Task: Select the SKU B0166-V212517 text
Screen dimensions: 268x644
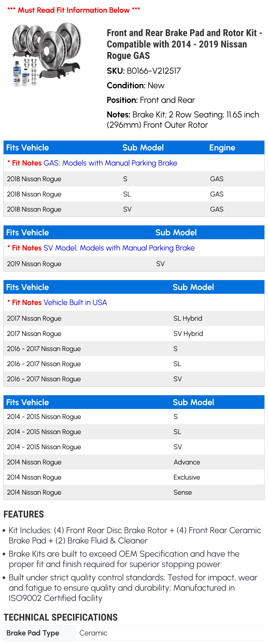Action: (x=144, y=71)
